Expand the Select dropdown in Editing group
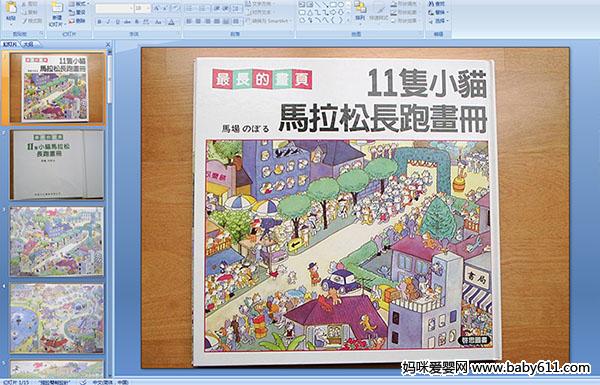Image resolution: width=600 pixels, height=385 pixels. pos(438,21)
